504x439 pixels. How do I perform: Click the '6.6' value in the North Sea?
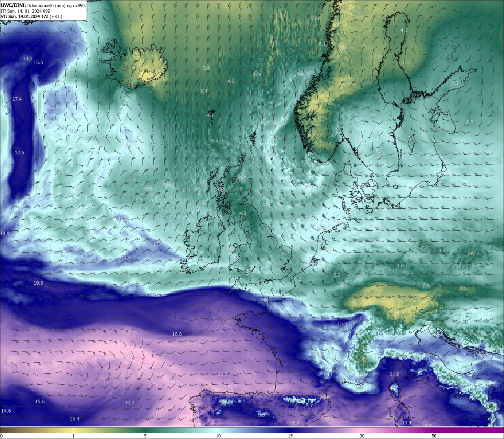click(302, 202)
